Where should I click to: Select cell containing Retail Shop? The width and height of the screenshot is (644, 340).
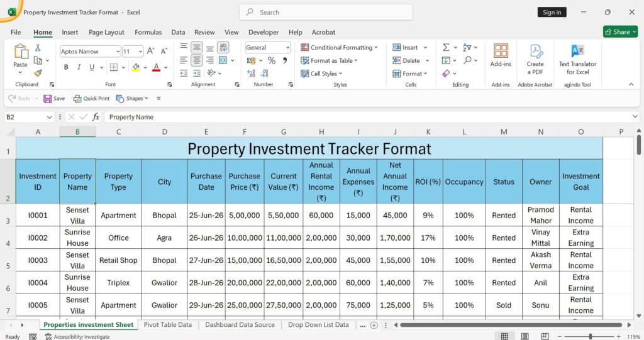click(118, 260)
